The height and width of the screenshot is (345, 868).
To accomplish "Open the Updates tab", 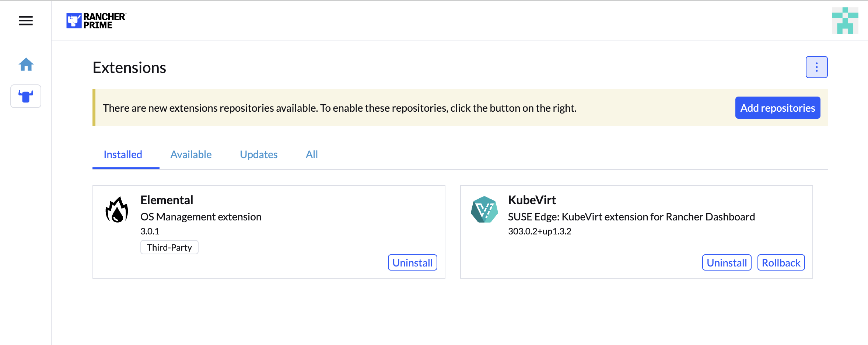I will (259, 154).
